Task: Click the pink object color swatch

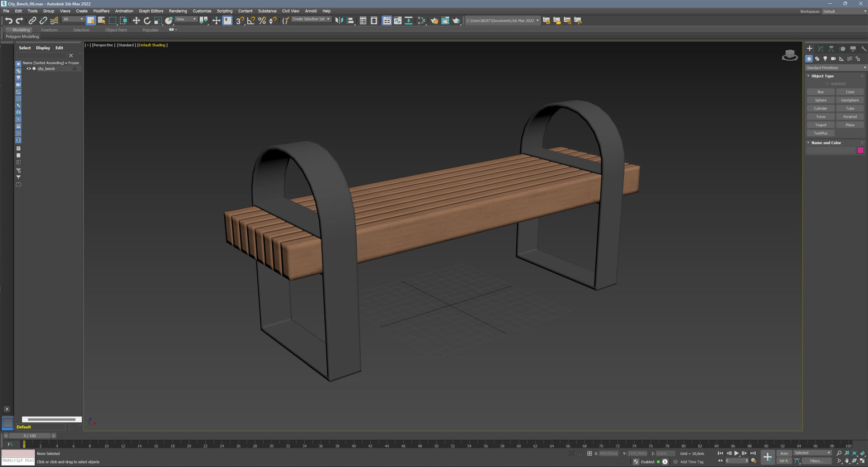Action: coord(860,150)
